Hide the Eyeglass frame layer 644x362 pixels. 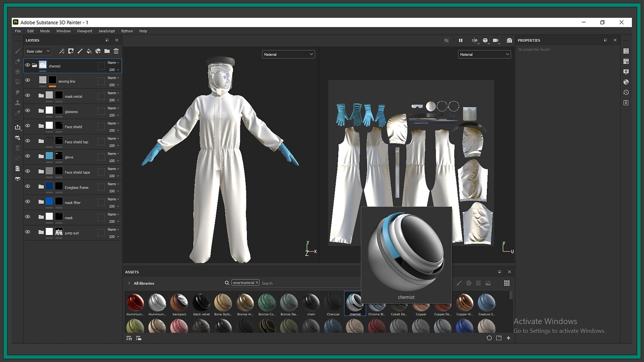click(27, 186)
